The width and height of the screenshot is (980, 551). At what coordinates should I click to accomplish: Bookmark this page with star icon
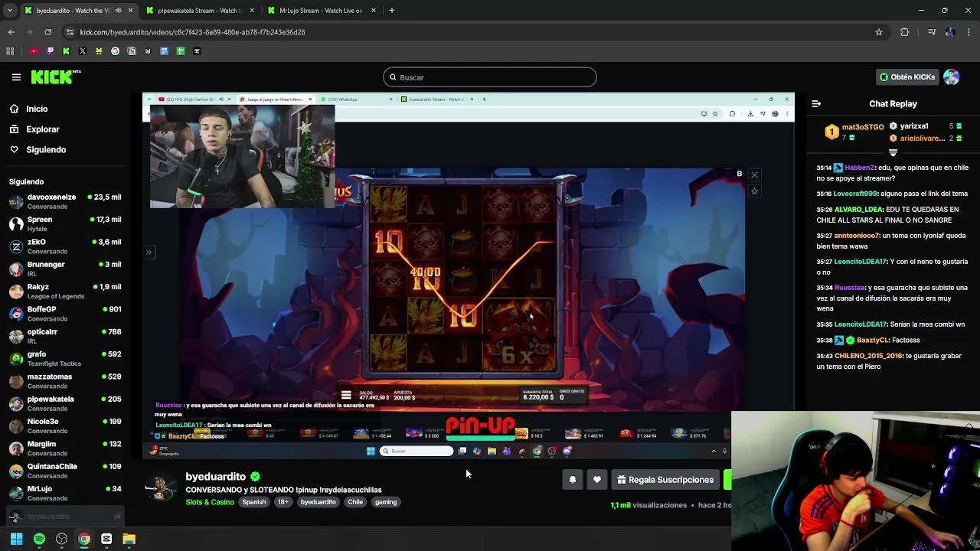click(x=879, y=32)
